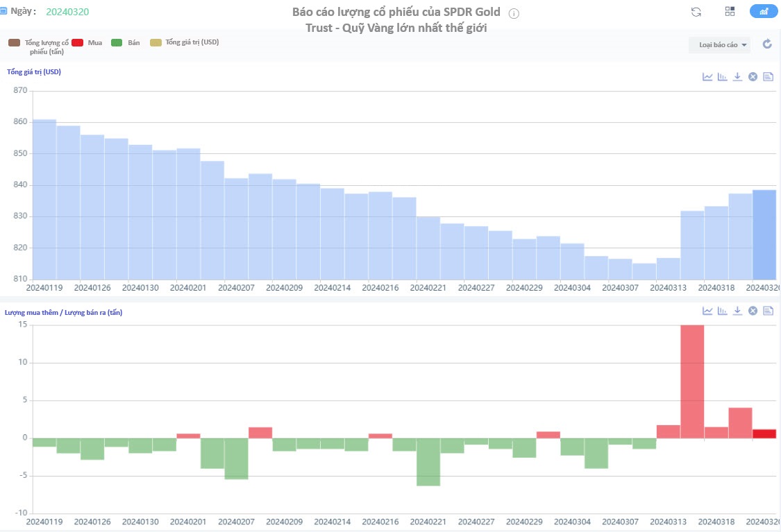This screenshot has height=532, width=781.
Task: Click the calendar icon beside Ngày
Action: coord(3,11)
